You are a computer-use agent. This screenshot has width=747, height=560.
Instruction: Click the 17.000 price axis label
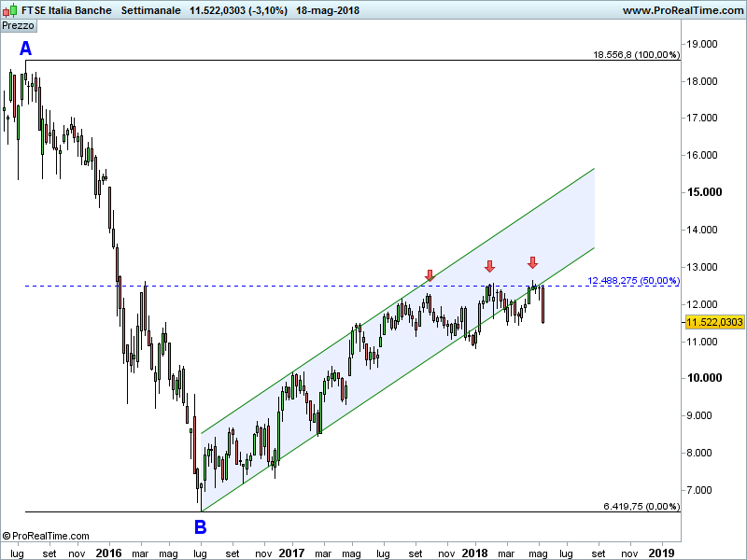pos(702,119)
